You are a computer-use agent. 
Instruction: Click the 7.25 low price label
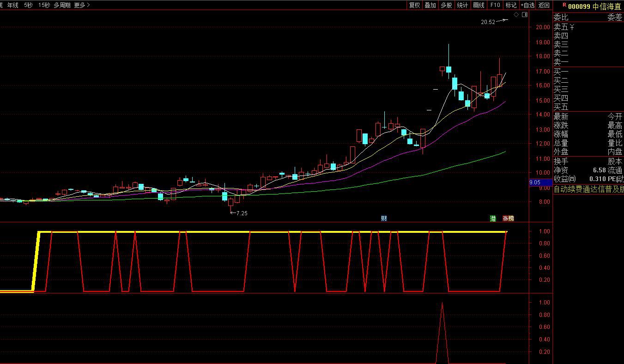[x=242, y=213]
